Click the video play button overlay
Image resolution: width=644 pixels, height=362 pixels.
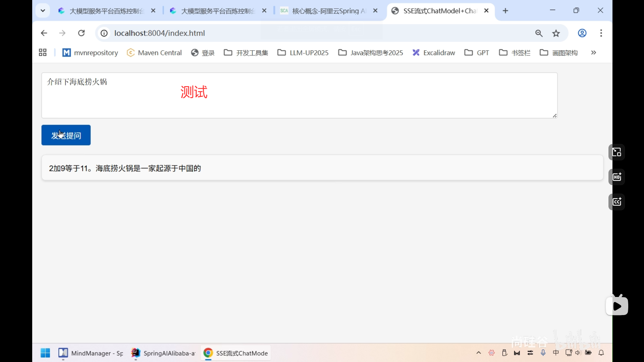click(x=617, y=305)
